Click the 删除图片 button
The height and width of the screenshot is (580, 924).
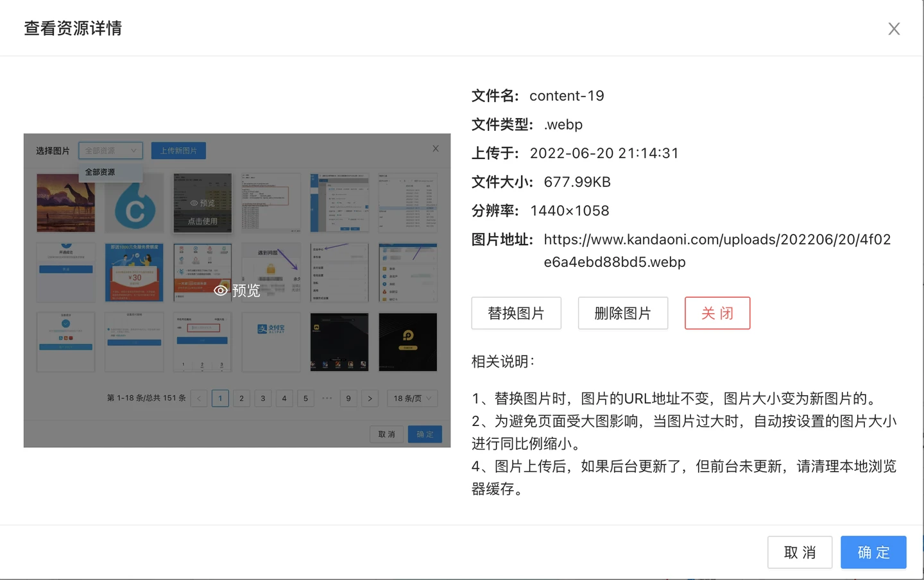coord(622,313)
